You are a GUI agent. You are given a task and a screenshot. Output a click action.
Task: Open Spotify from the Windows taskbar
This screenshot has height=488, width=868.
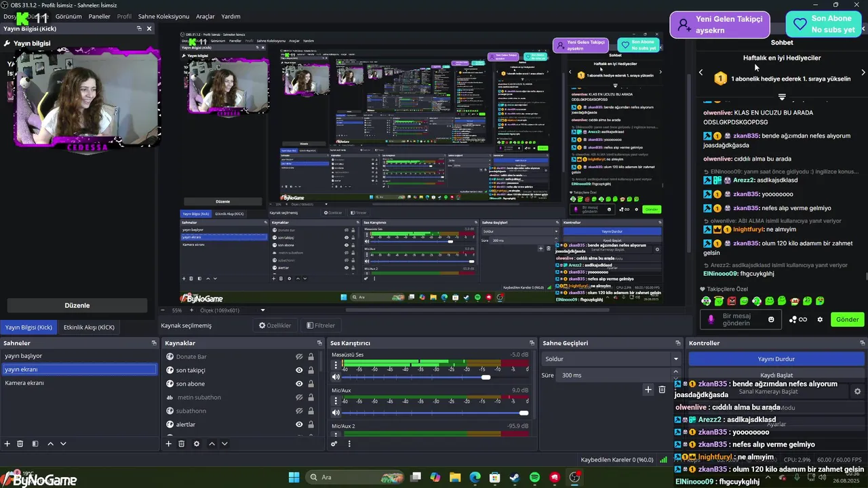535,477
